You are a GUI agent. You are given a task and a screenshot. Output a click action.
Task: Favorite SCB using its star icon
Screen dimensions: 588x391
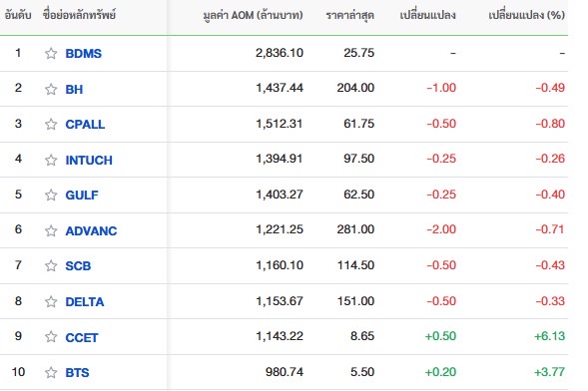pyautogui.click(x=51, y=265)
